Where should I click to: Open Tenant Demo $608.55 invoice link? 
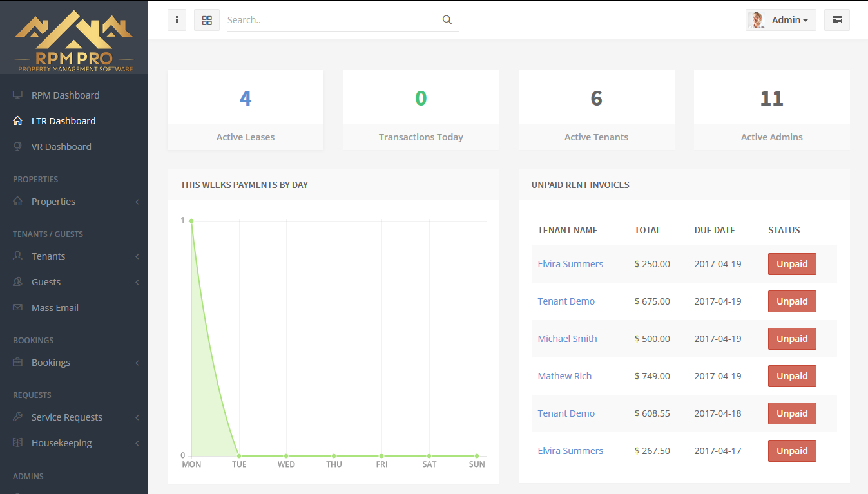point(566,413)
